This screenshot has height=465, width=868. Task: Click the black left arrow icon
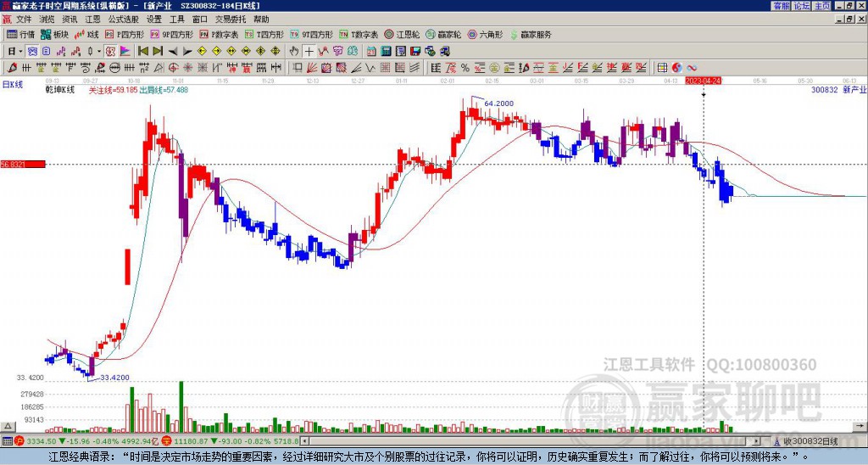tap(173, 52)
